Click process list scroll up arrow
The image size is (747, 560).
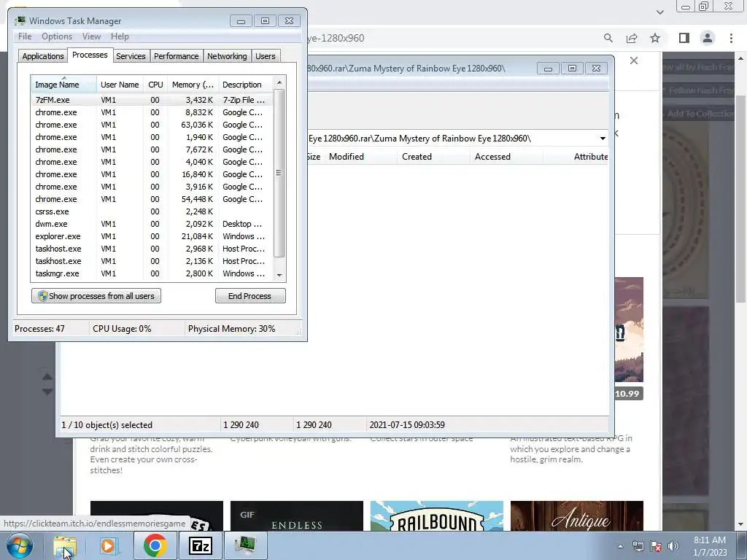(279, 82)
